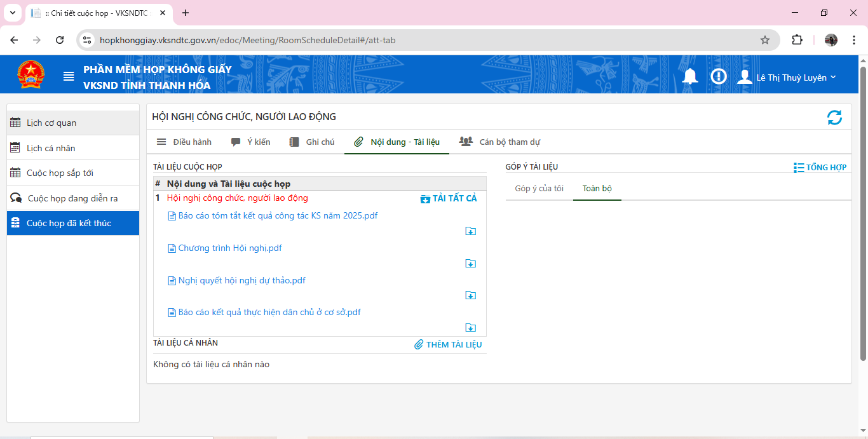Open the Ý kiến tab
Viewport: 868px width, 439px height.
coord(251,142)
